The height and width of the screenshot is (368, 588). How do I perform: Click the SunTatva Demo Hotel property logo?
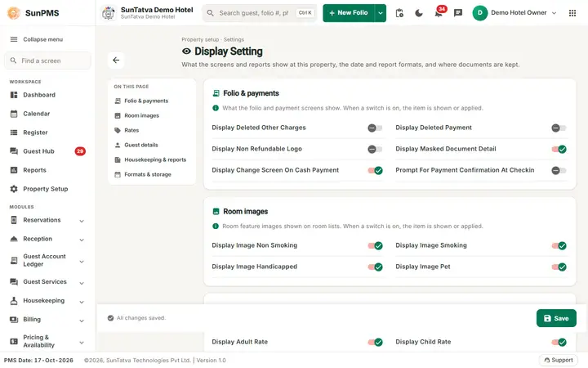pyautogui.click(x=109, y=13)
